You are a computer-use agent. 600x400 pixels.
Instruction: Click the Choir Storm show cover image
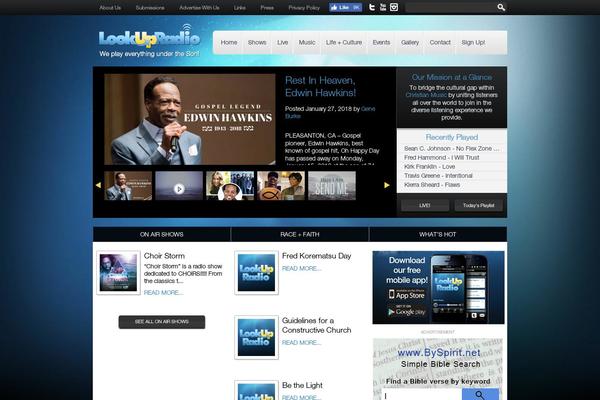click(x=118, y=273)
